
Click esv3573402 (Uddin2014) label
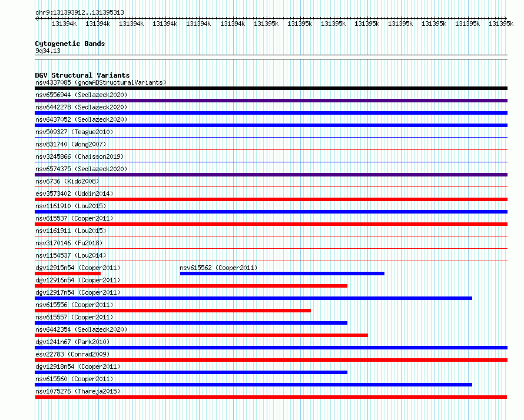[x=74, y=194]
